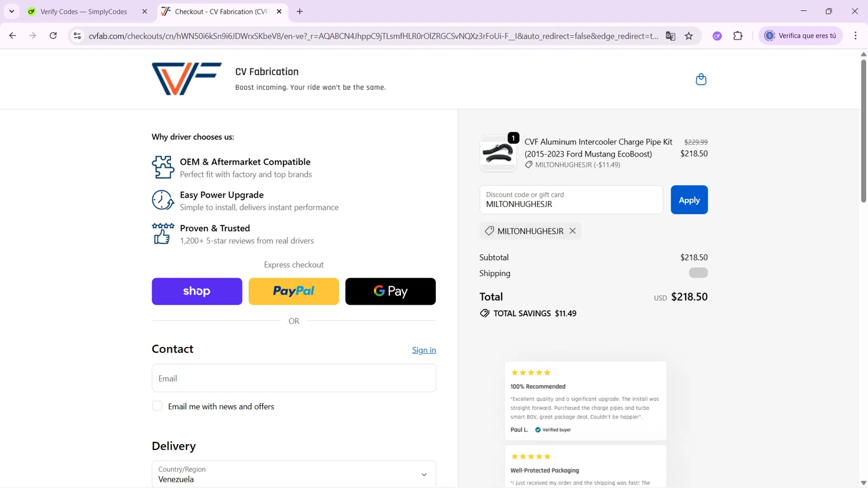
Task: Click the purple extension icon in toolbar
Action: point(717,36)
